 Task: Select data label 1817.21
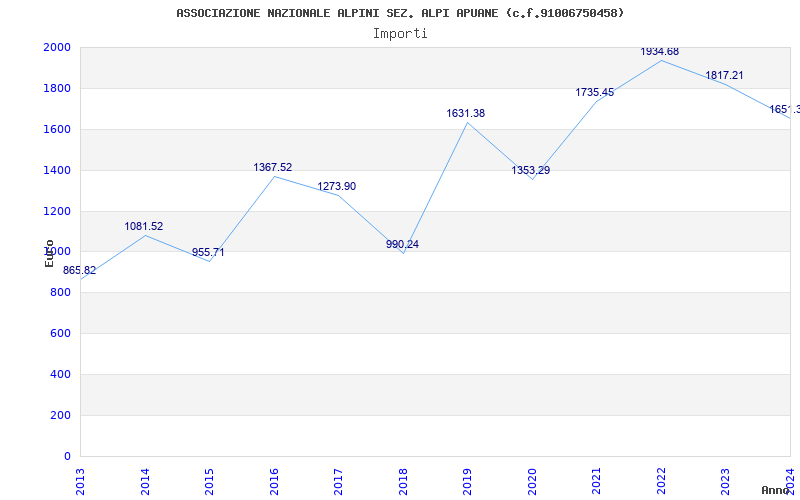(724, 76)
